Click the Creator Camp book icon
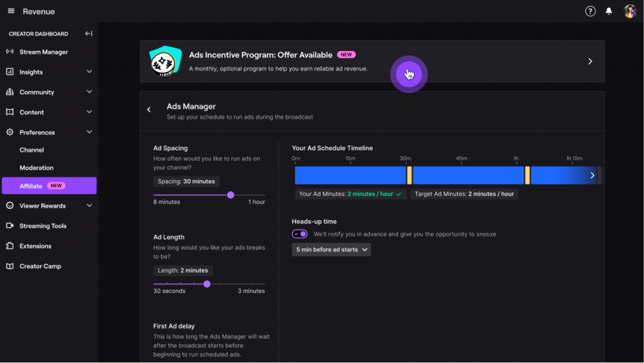Image resolution: width=644 pixels, height=363 pixels. click(10, 266)
